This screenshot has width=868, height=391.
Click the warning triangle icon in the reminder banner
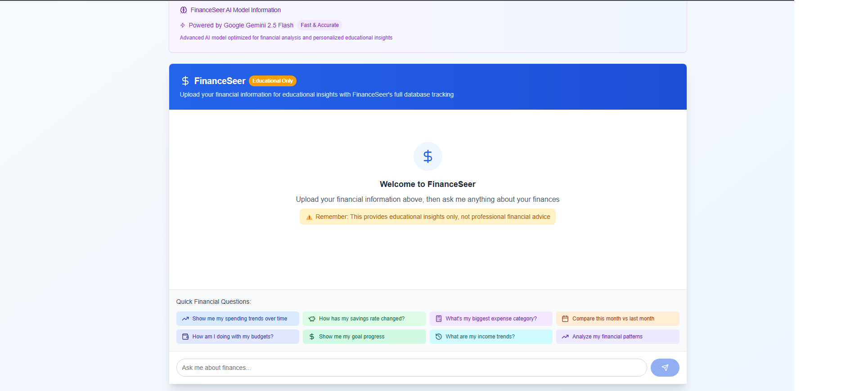coord(309,217)
